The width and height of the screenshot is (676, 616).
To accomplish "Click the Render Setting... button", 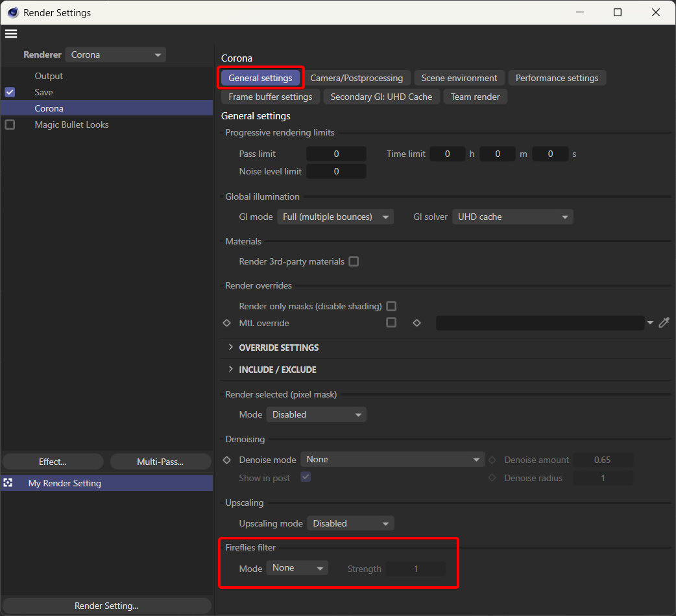I will [106, 606].
